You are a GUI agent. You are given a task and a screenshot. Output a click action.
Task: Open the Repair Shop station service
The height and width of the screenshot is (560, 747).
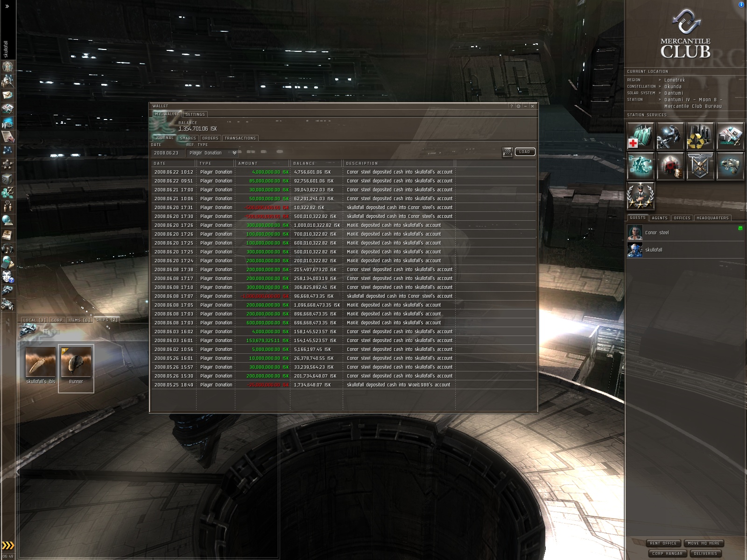tap(670, 136)
